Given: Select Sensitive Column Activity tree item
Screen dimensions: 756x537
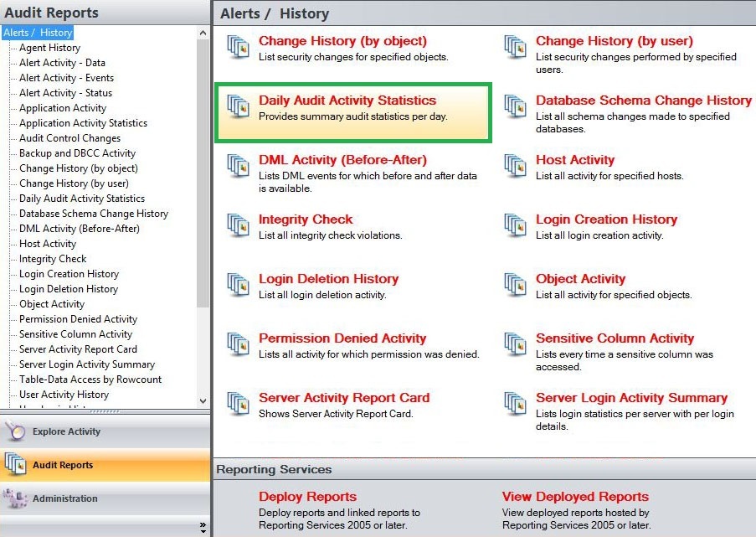Looking at the screenshot, I should (x=75, y=334).
